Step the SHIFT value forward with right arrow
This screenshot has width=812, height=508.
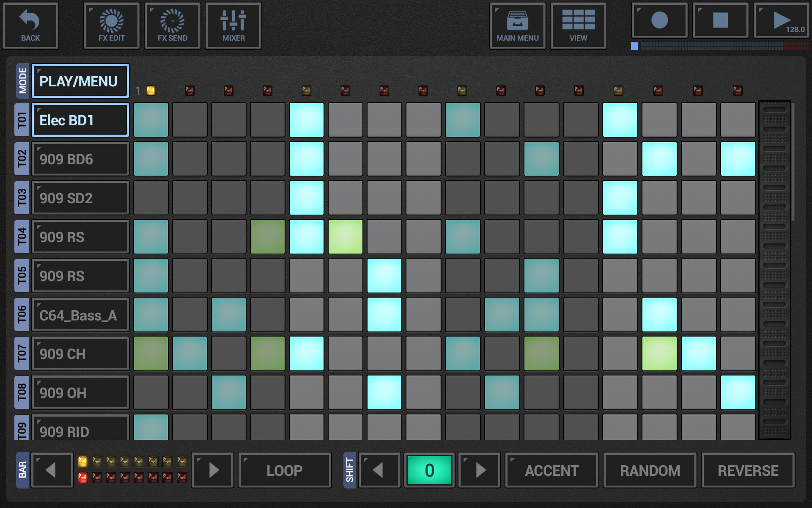(x=479, y=470)
